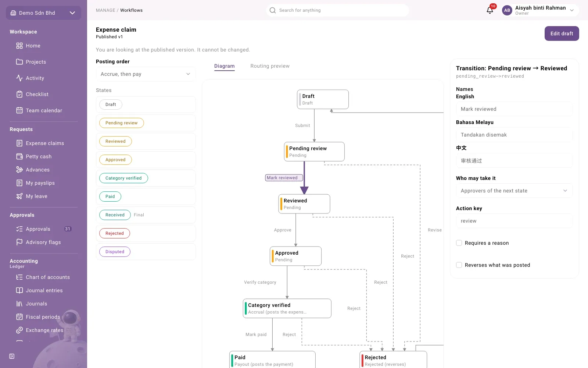The image size is (588, 368).
Task: Switch to the Diagram tab
Action: click(224, 66)
